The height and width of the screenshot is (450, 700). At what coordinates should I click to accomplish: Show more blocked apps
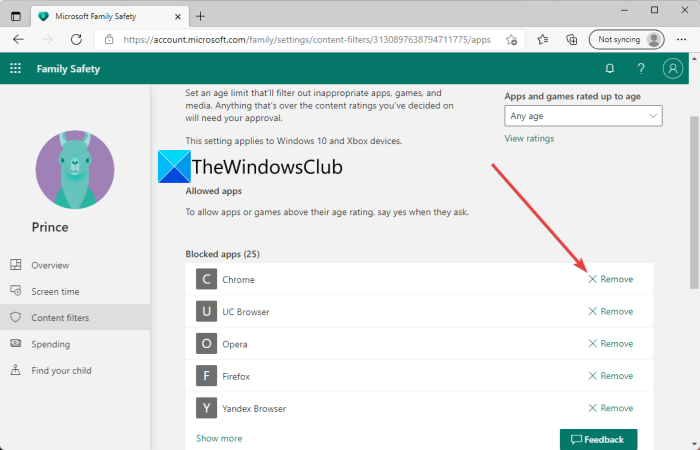[x=219, y=438]
